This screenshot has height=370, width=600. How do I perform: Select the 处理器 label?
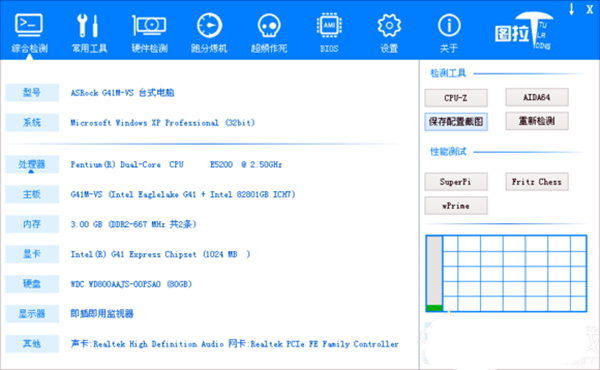(32, 165)
